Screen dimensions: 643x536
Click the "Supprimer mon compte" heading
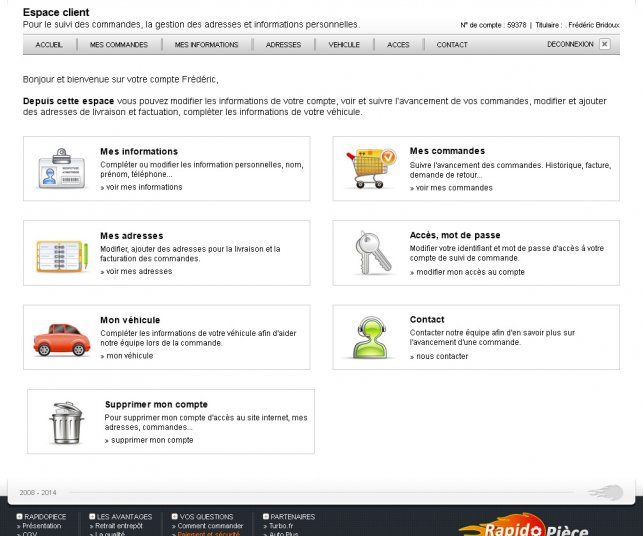point(156,404)
